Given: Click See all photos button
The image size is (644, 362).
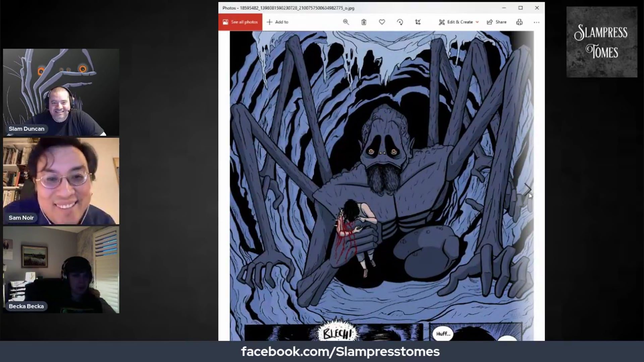Looking at the screenshot, I should (x=240, y=22).
